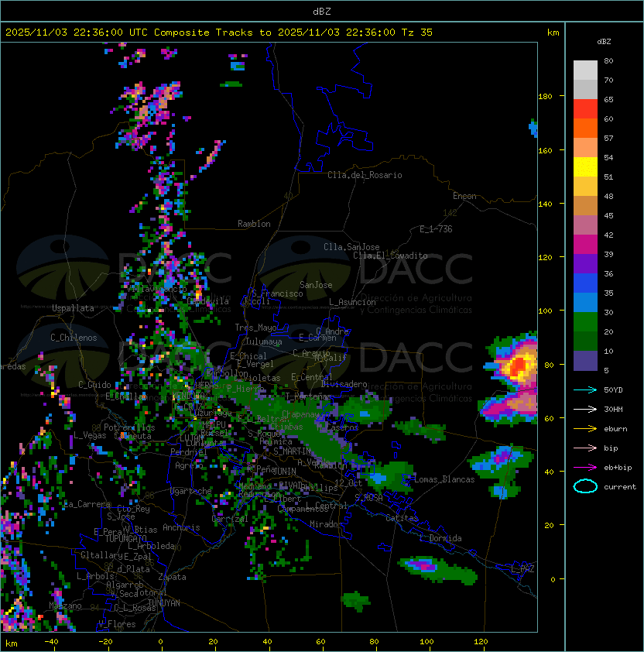Click the white 30HM arrow in legend
The width and height of the screenshot is (644, 652).
click(585, 410)
